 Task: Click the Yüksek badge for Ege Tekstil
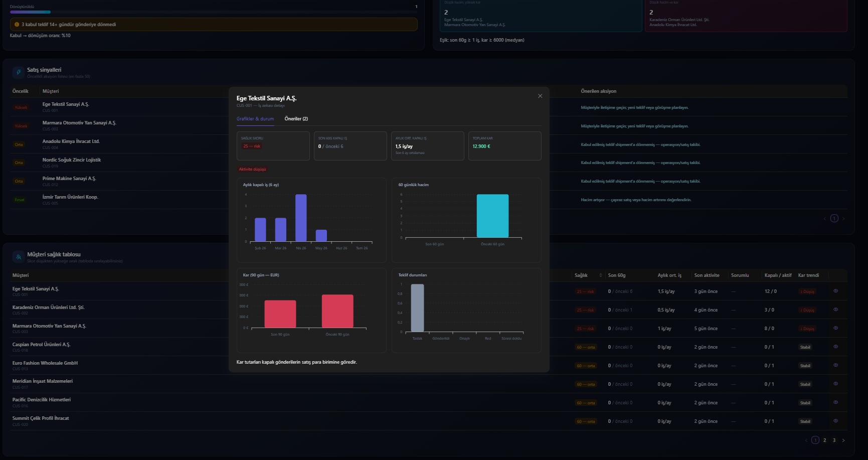[21, 107]
